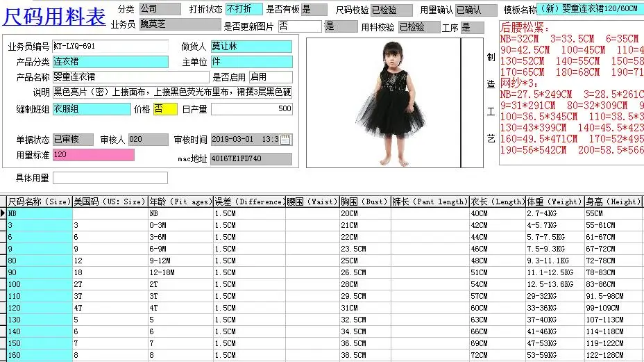644x362 pixels.
Task: Click the 胸围 (Bust) column header
Action: click(365, 201)
